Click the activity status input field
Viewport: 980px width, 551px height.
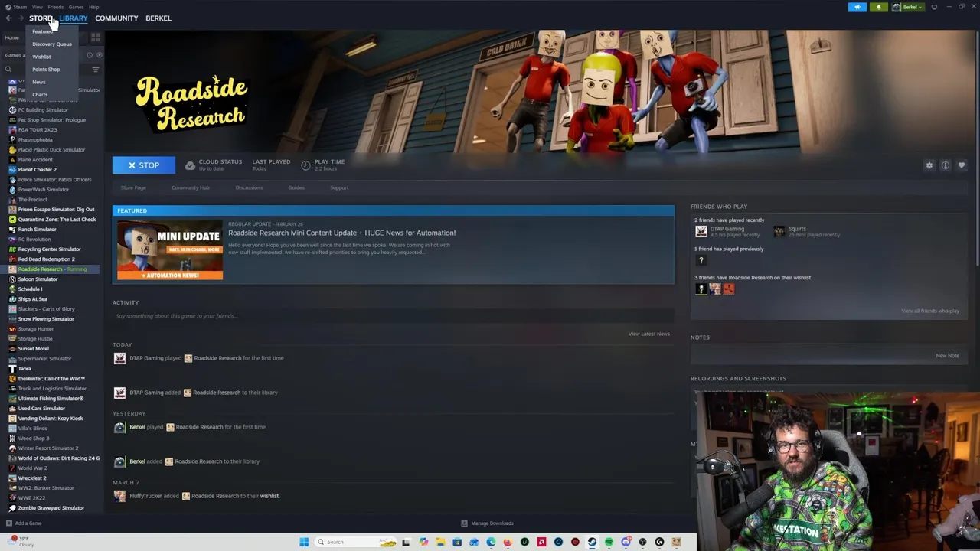click(x=393, y=316)
